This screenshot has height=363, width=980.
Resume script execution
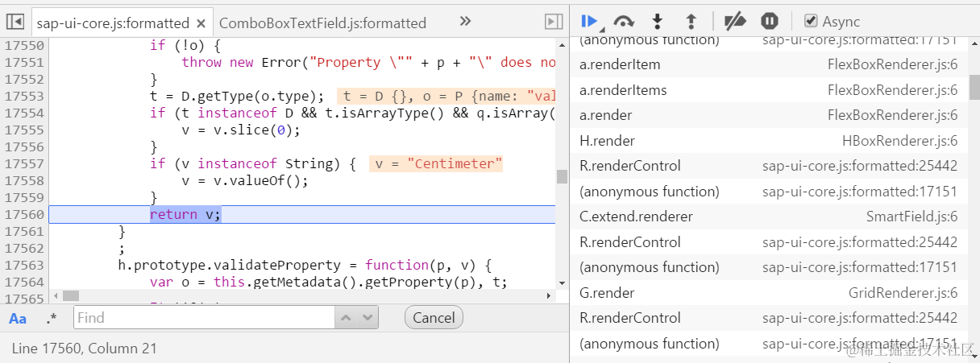pyautogui.click(x=590, y=22)
